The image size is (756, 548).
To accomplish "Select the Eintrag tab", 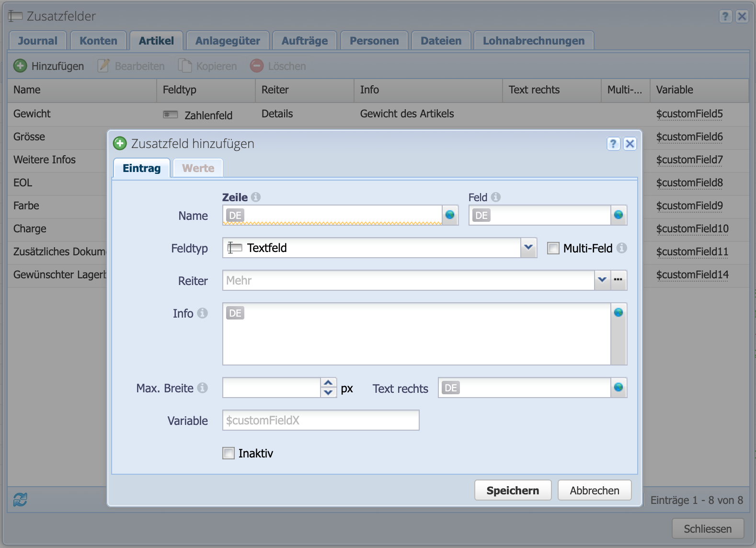I will 141,168.
